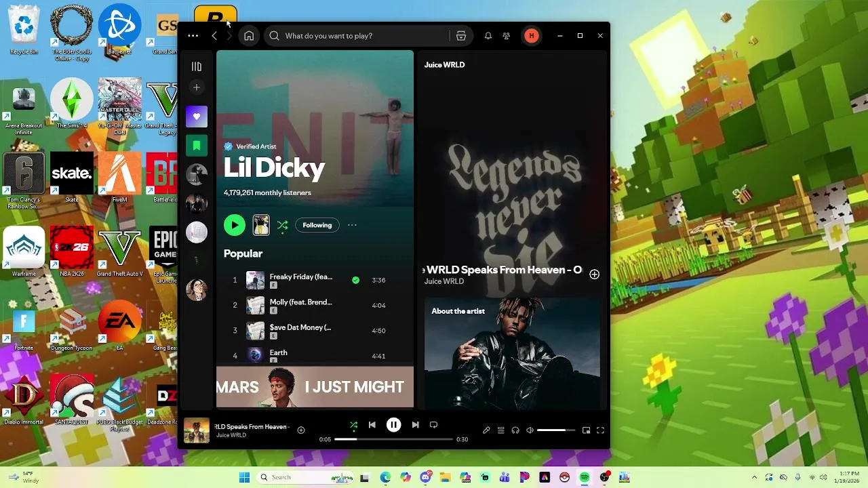Open Liked Songs purple heart tile

(197, 117)
